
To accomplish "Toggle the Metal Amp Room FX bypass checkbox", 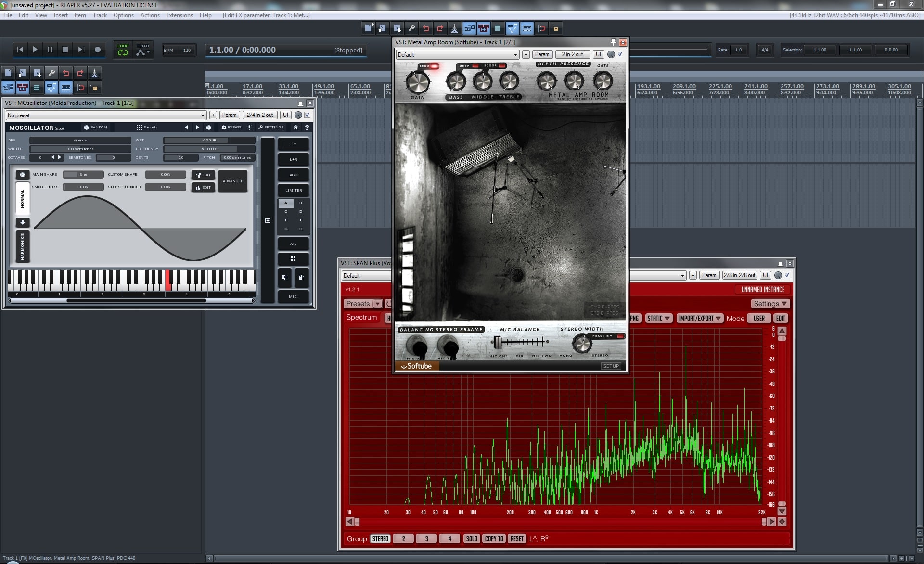I will point(620,54).
